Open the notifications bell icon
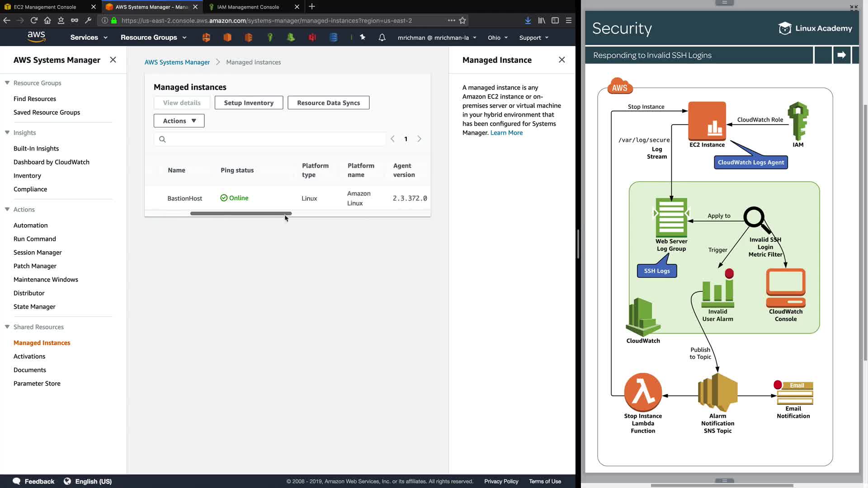The width and height of the screenshot is (868, 488). [x=382, y=38]
